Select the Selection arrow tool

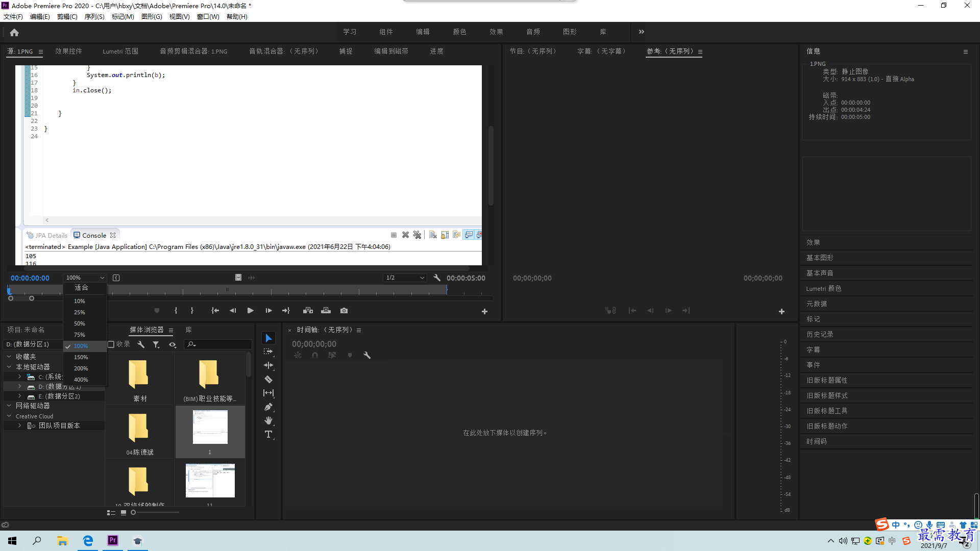coord(268,338)
